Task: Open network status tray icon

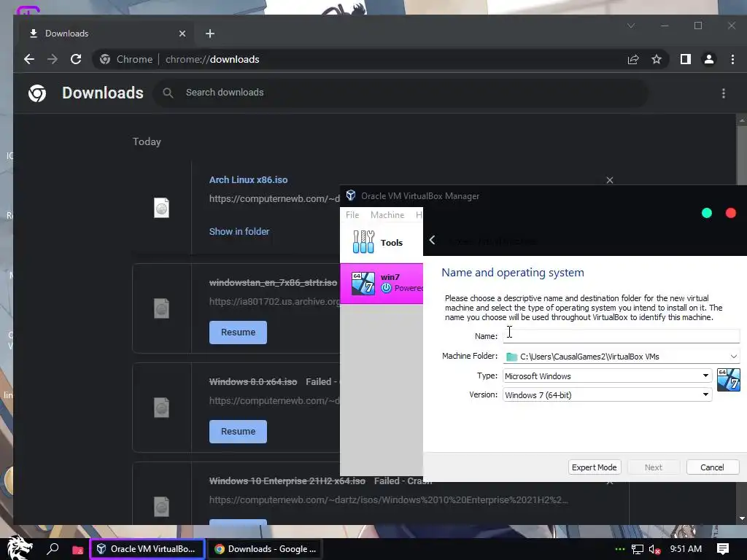Action: [x=637, y=549]
